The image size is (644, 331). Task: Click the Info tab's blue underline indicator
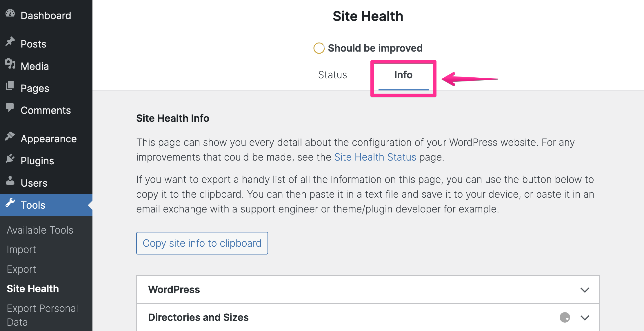(x=403, y=90)
